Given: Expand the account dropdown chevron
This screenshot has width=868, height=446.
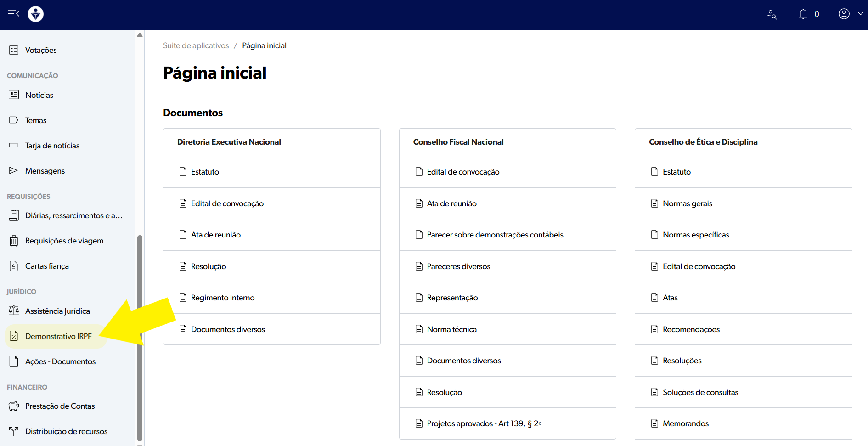Looking at the screenshot, I should [x=860, y=14].
